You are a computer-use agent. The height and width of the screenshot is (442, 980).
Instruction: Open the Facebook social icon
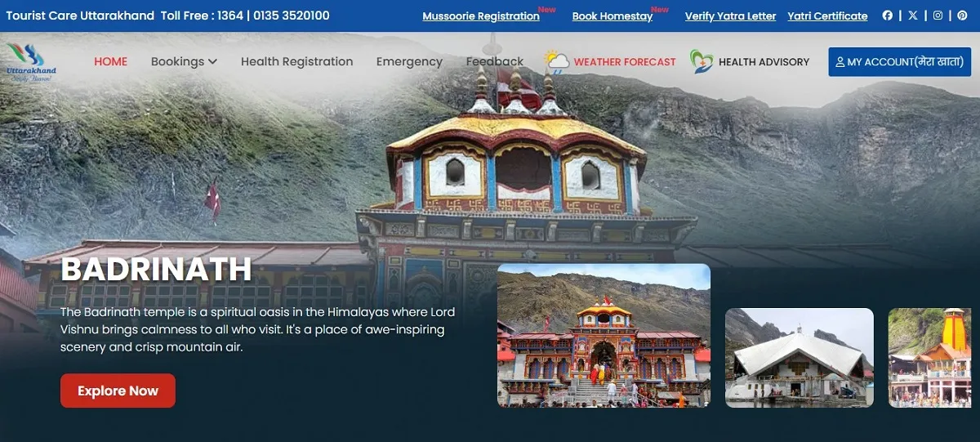(x=888, y=16)
